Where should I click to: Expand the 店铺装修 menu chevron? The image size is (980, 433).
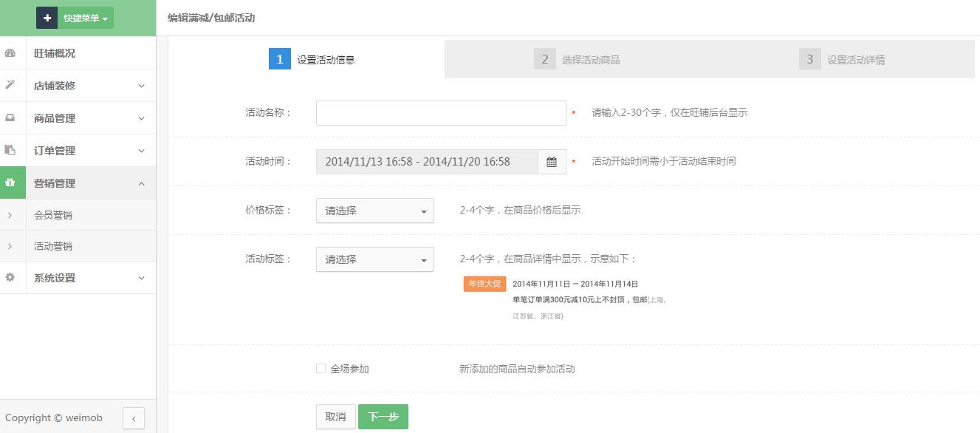pos(141,86)
